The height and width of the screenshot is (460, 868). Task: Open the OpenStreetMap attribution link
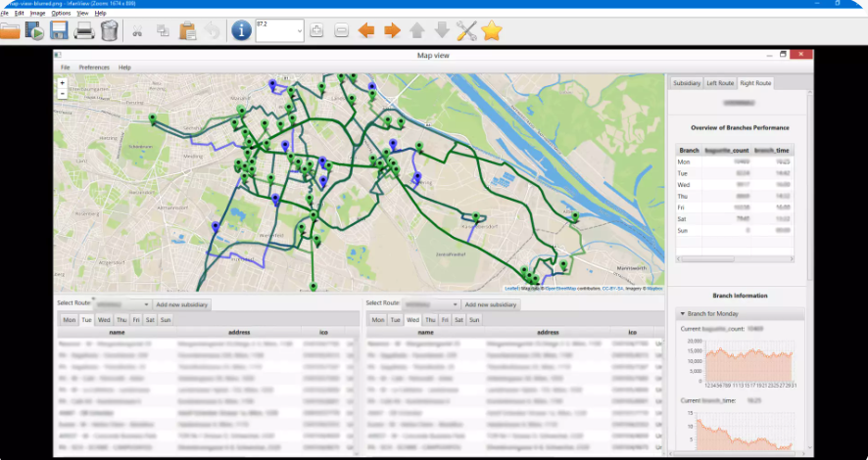(563, 289)
